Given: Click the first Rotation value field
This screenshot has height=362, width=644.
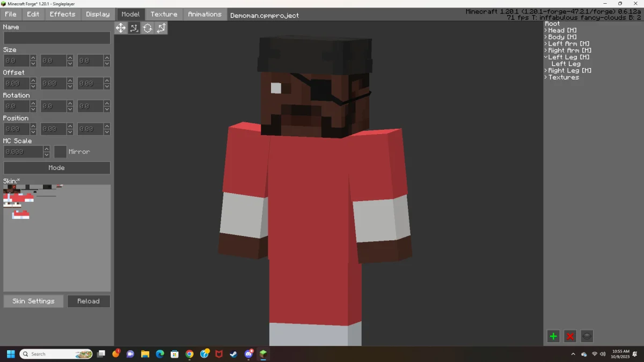Looking at the screenshot, I should pyautogui.click(x=17, y=106).
